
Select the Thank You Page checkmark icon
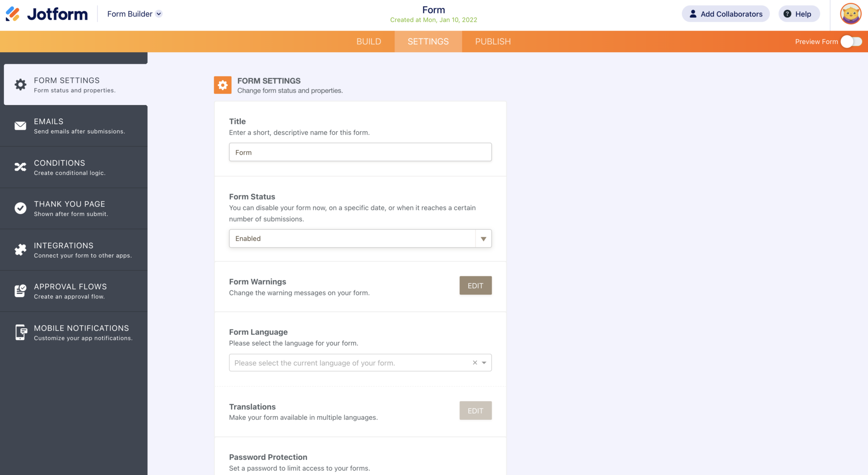point(20,208)
